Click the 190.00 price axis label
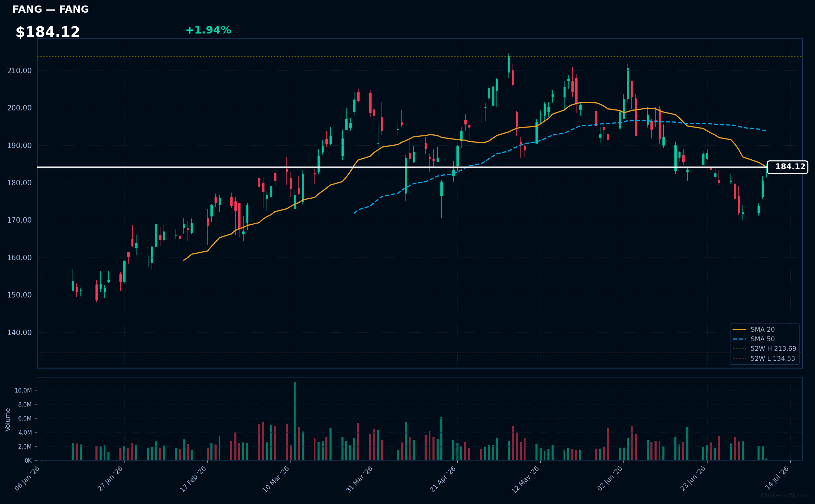 point(20,146)
